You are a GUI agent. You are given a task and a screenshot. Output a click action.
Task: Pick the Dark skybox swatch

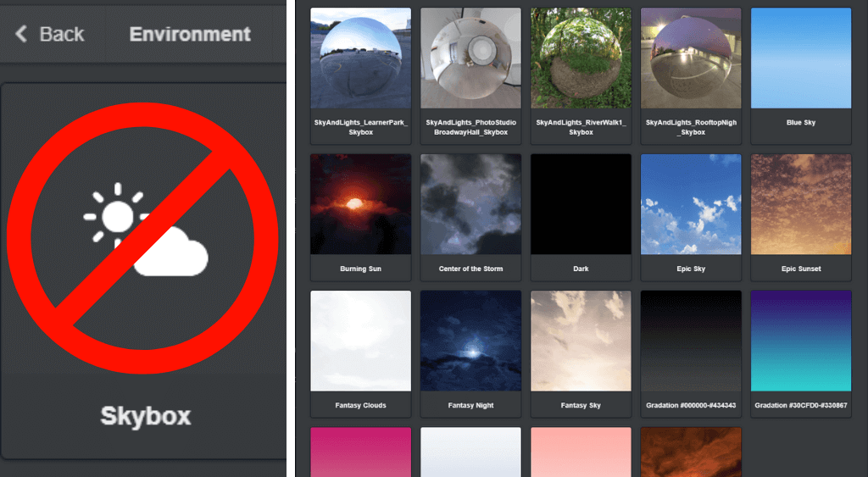tap(581, 204)
